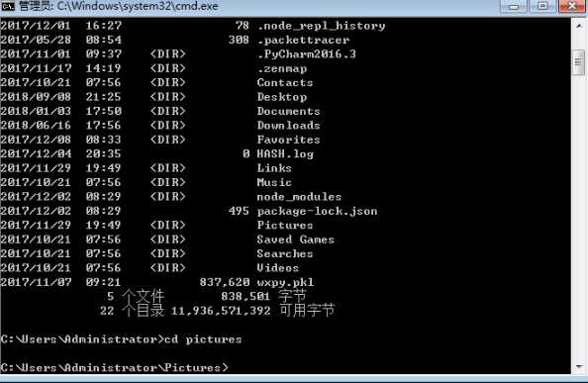Screen dimensions: 588x383
Task: Click the 11,936,571,392 free bytes value
Action: click(x=221, y=311)
